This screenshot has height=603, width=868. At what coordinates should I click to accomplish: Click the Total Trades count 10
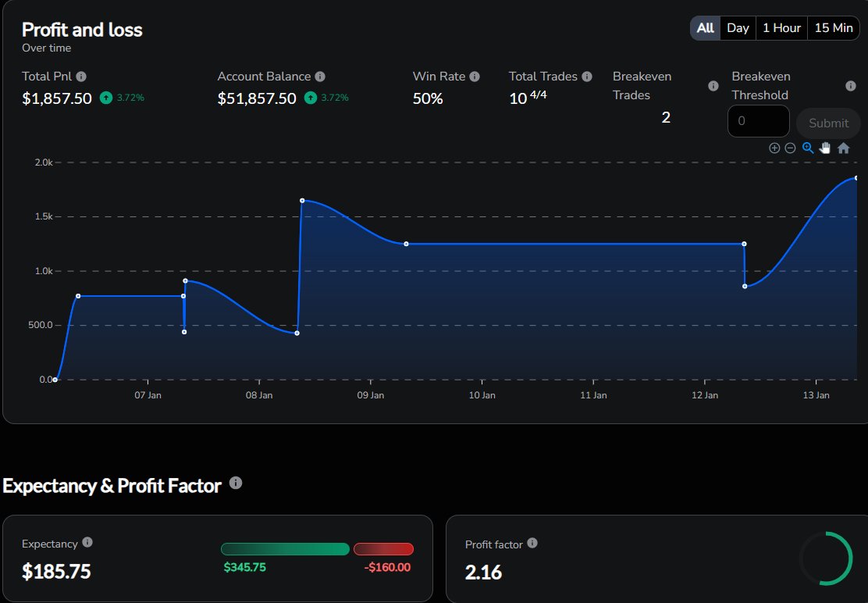pos(518,99)
